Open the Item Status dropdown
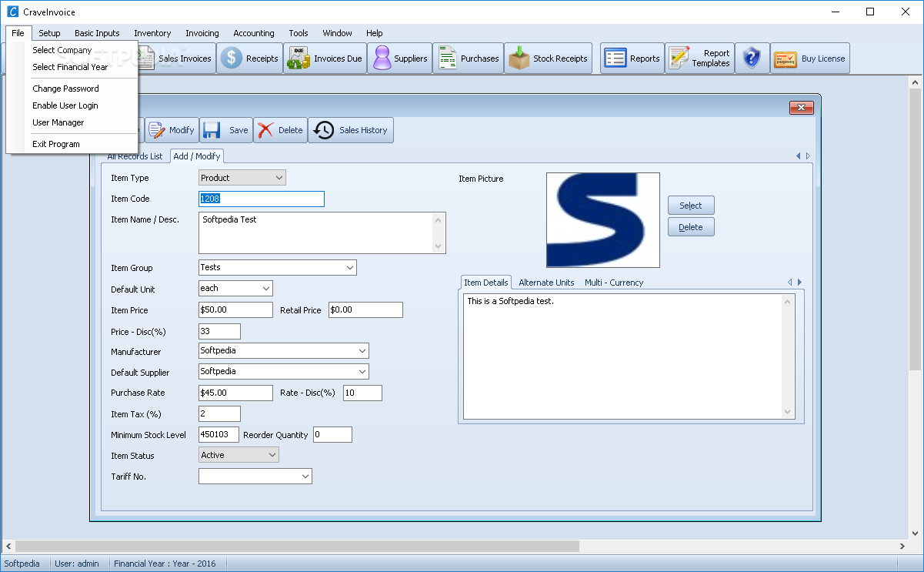 [272, 455]
